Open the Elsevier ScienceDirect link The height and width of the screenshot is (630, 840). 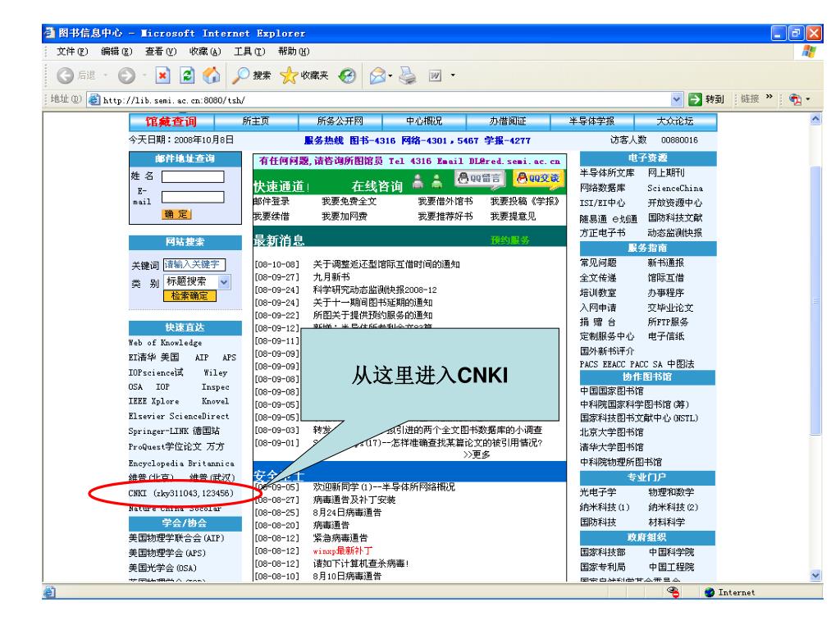(x=179, y=416)
